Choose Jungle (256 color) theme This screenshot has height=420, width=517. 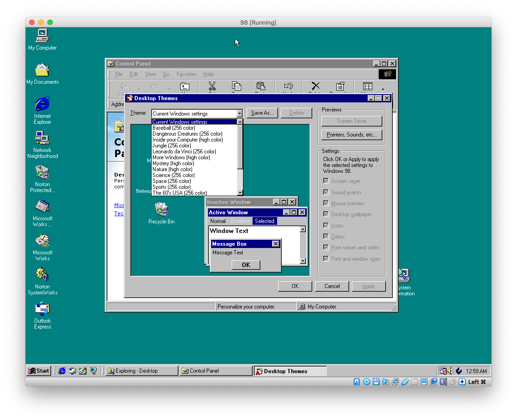[x=194, y=146]
